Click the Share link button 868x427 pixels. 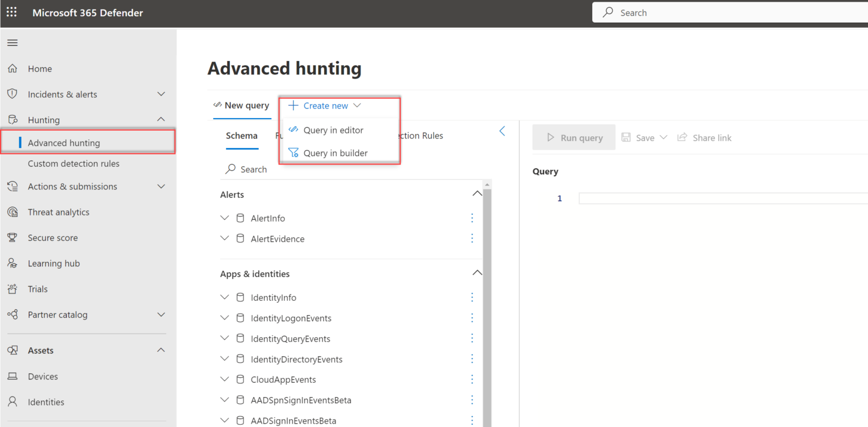(704, 137)
